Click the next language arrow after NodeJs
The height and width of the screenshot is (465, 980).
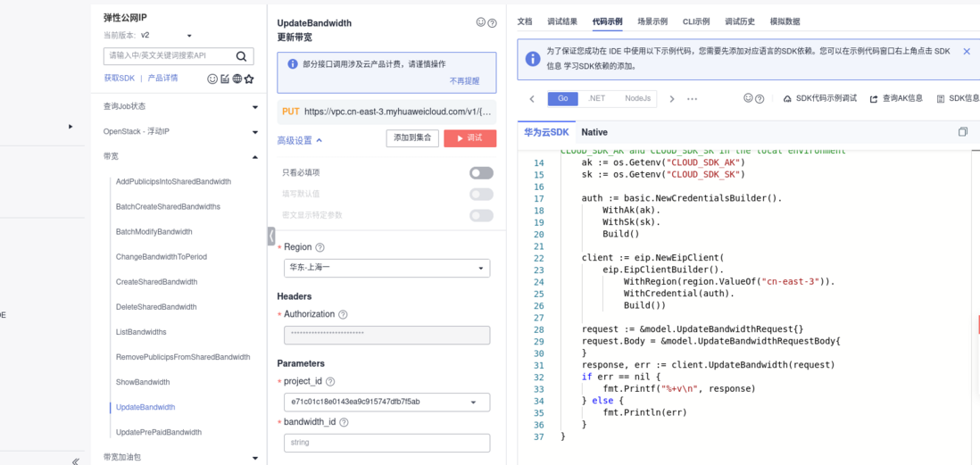tap(672, 99)
